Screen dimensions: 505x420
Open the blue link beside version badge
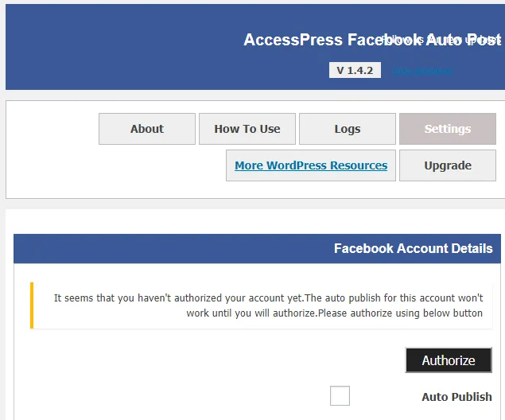[422, 71]
